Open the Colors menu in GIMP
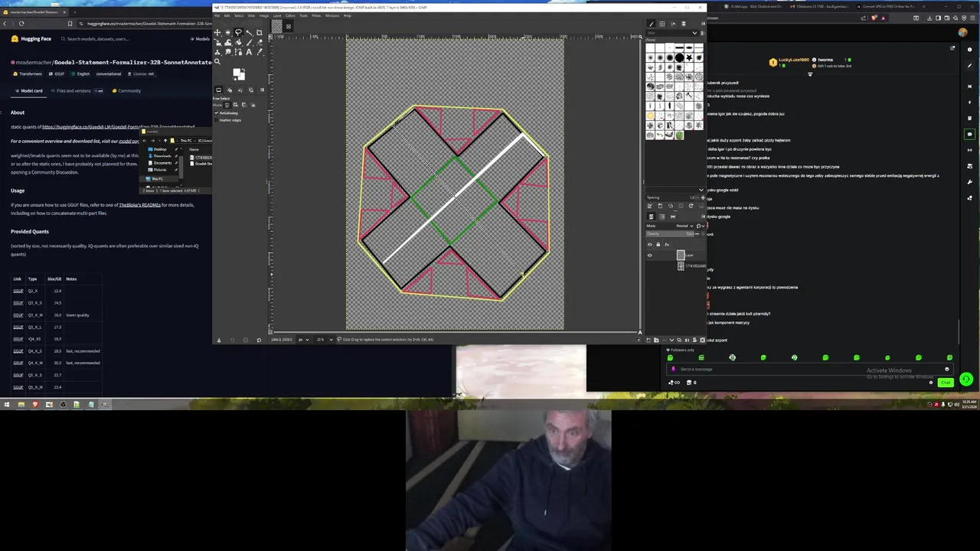The height and width of the screenshot is (551, 980). 290,15
